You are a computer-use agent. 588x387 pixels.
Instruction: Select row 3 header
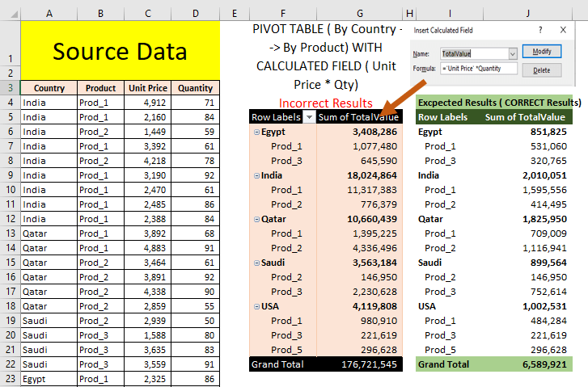[x=11, y=88]
